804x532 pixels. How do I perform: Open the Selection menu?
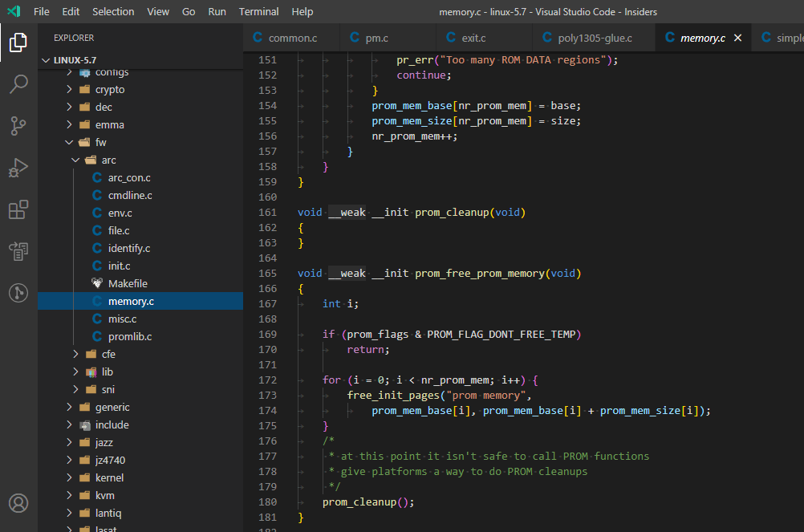coord(113,11)
